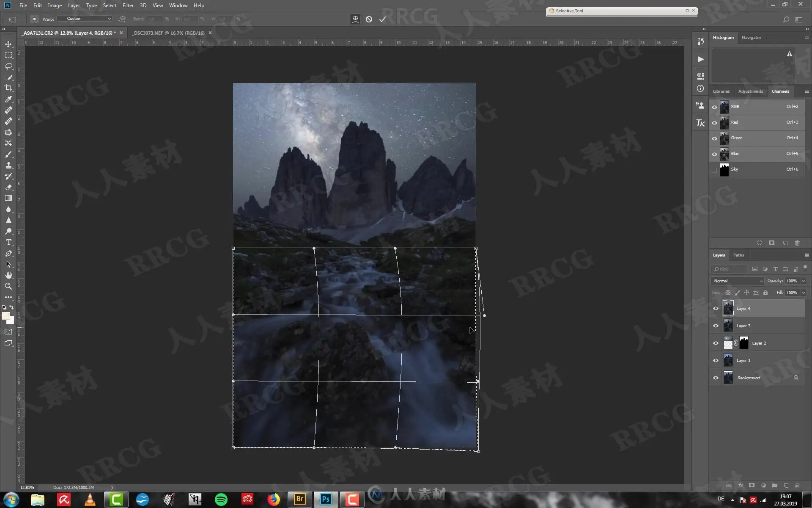Click the background color swatch
Screen dimensions: 812x508
tap(11, 321)
